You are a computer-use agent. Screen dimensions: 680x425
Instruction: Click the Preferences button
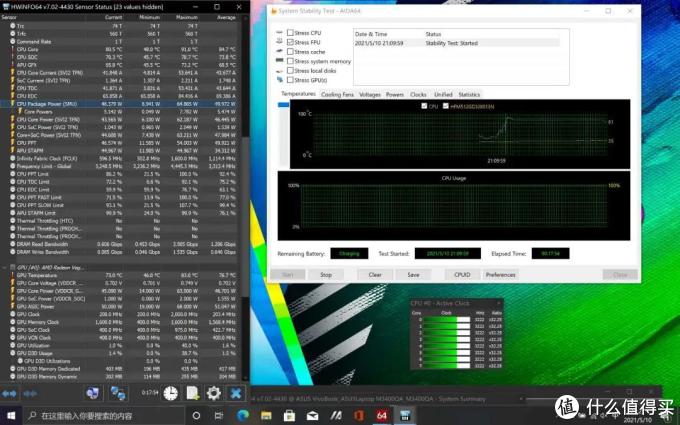(x=500, y=274)
